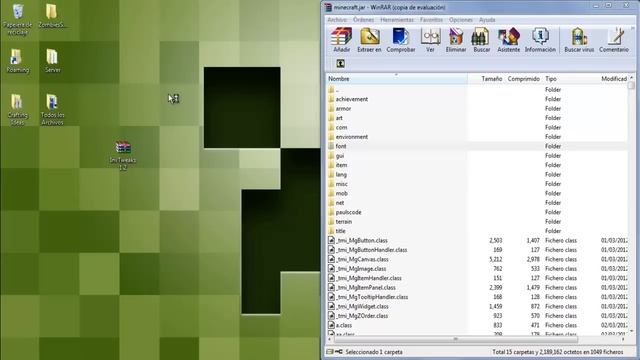Open the Archivo menu

click(x=337, y=20)
